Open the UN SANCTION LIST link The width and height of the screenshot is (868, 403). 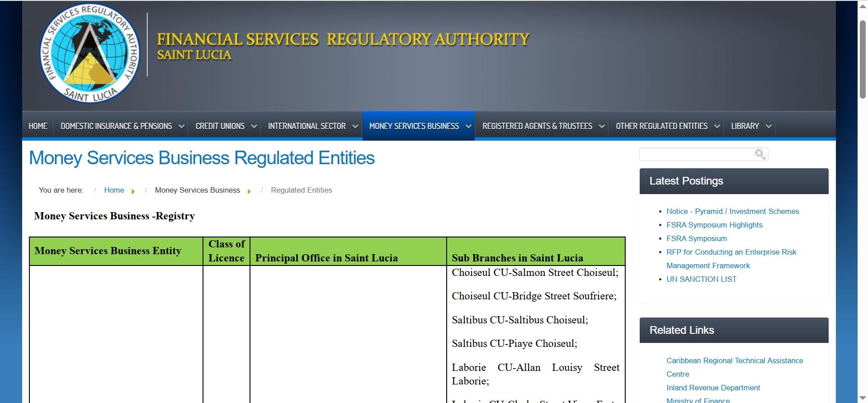coord(701,279)
